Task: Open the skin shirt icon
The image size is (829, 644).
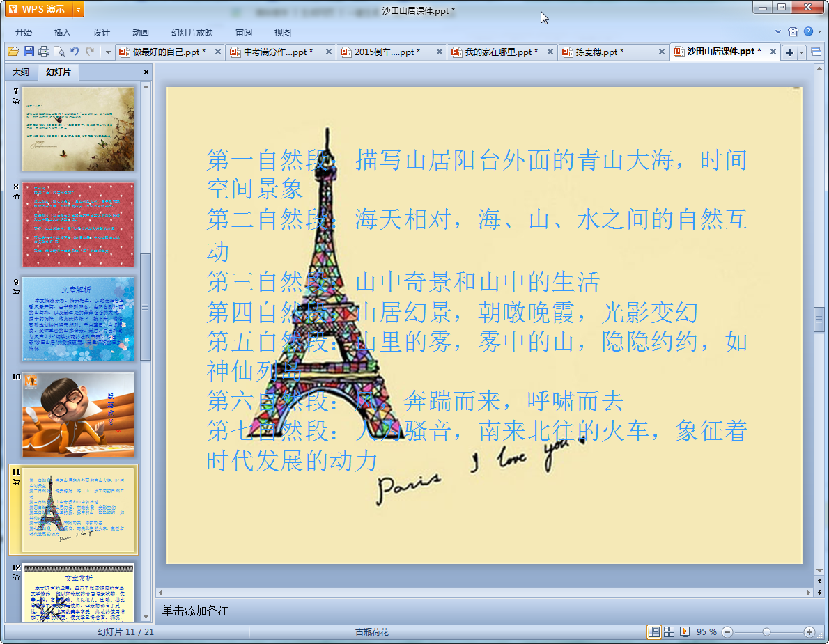Action: tap(793, 31)
